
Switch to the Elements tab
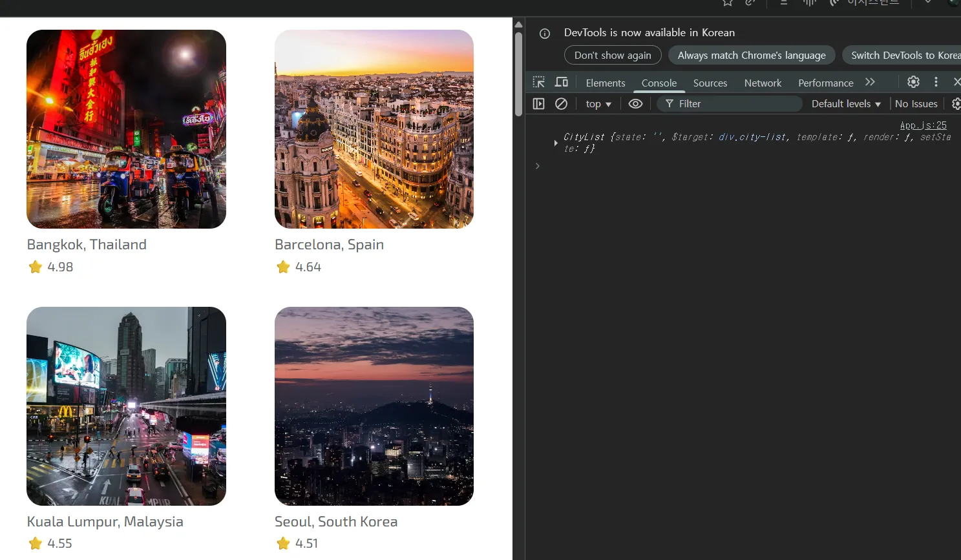tap(606, 83)
